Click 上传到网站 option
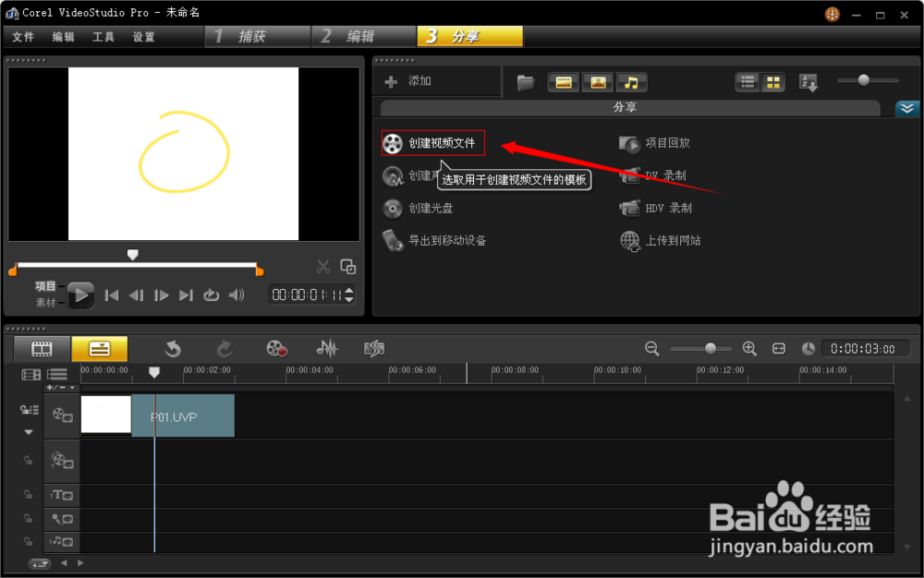Screen dimensions: 924x578 660,241
